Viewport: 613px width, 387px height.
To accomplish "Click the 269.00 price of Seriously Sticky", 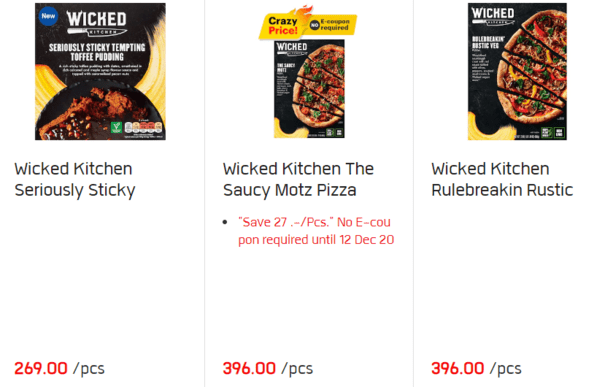I will pos(41,368).
